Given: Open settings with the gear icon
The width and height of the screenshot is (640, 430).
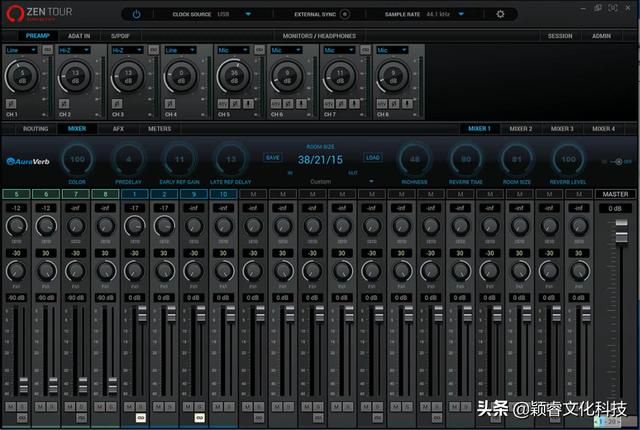Looking at the screenshot, I should [500, 14].
